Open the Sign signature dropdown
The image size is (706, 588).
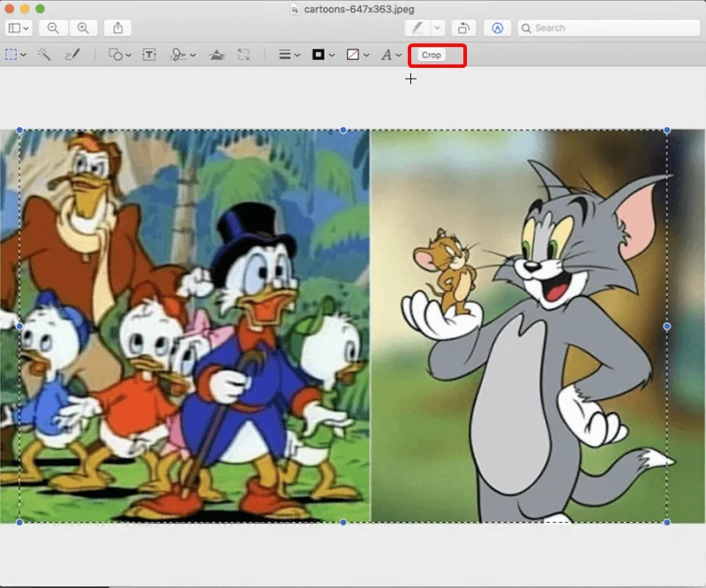pyautogui.click(x=183, y=55)
